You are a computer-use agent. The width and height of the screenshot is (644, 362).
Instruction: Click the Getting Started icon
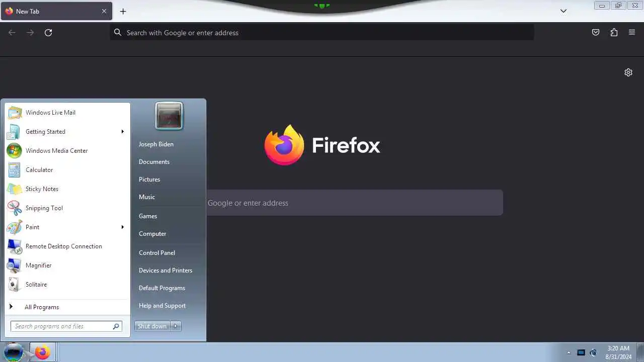14,132
